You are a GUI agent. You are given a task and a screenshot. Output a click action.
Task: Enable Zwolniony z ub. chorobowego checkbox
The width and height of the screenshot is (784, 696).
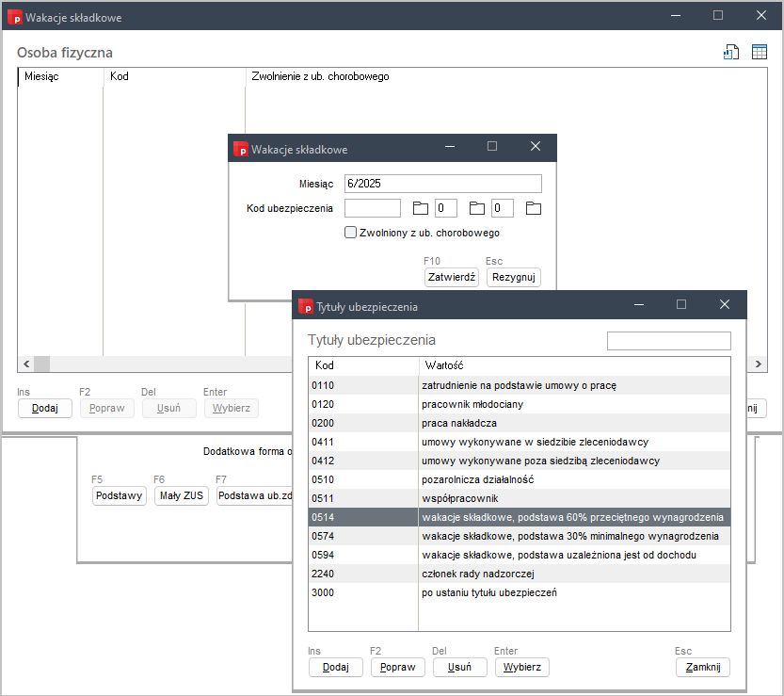351,233
